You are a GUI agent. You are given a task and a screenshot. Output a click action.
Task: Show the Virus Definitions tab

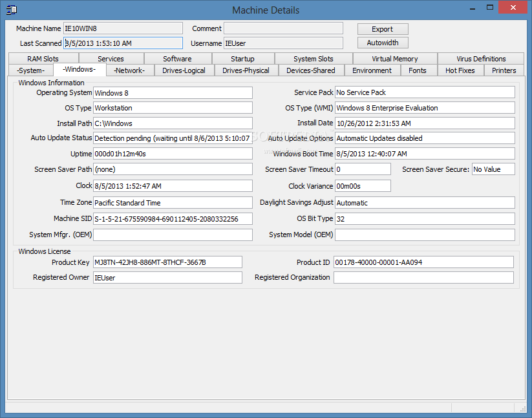(481, 59)
